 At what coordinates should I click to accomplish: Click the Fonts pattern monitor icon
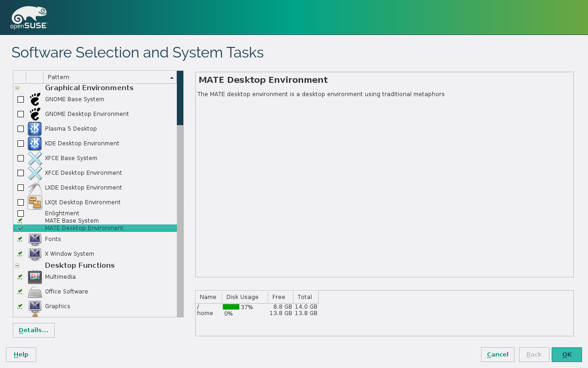pos(35,239)
